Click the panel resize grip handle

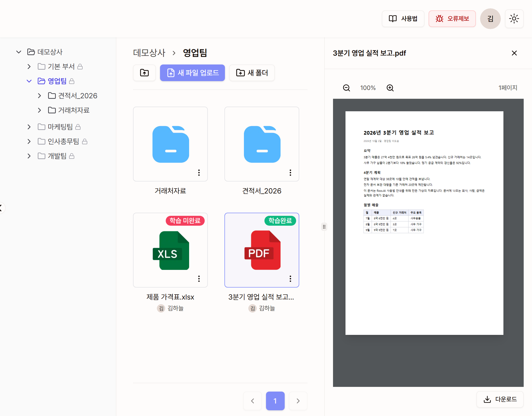click(324, 227)
